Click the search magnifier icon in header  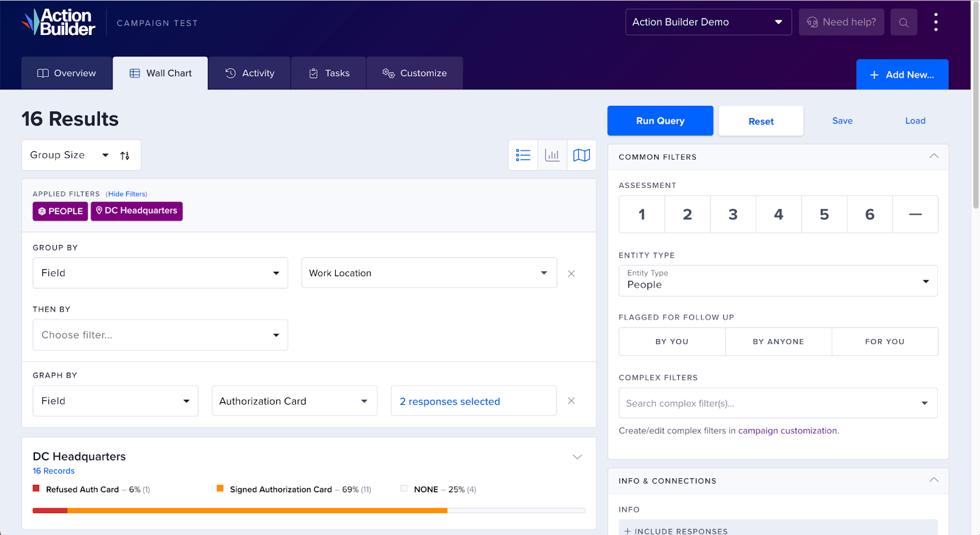point(903,23)
